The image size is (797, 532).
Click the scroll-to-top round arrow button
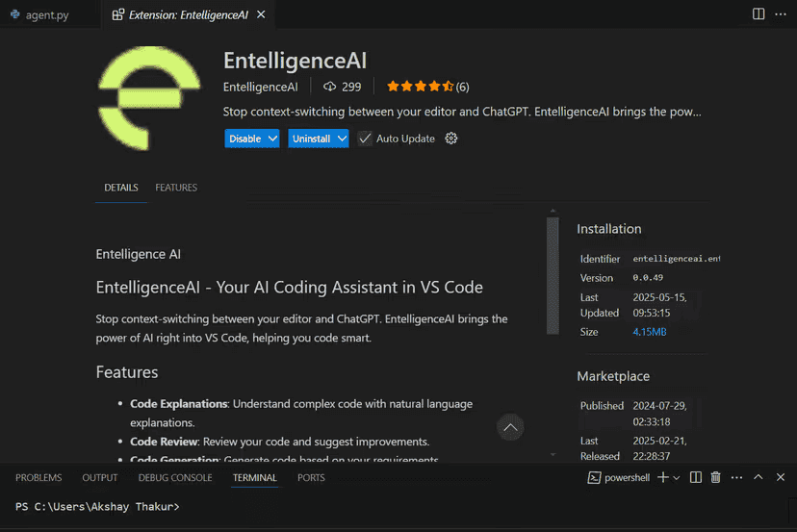510,427
